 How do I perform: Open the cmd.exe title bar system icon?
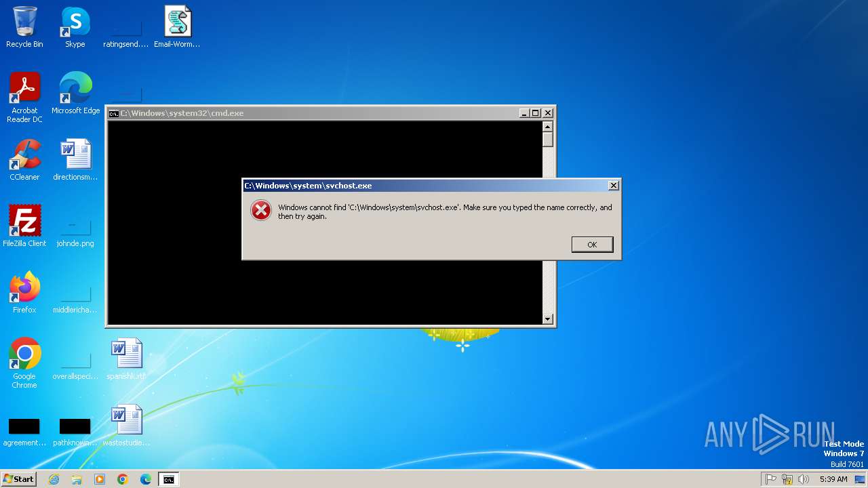114,113
